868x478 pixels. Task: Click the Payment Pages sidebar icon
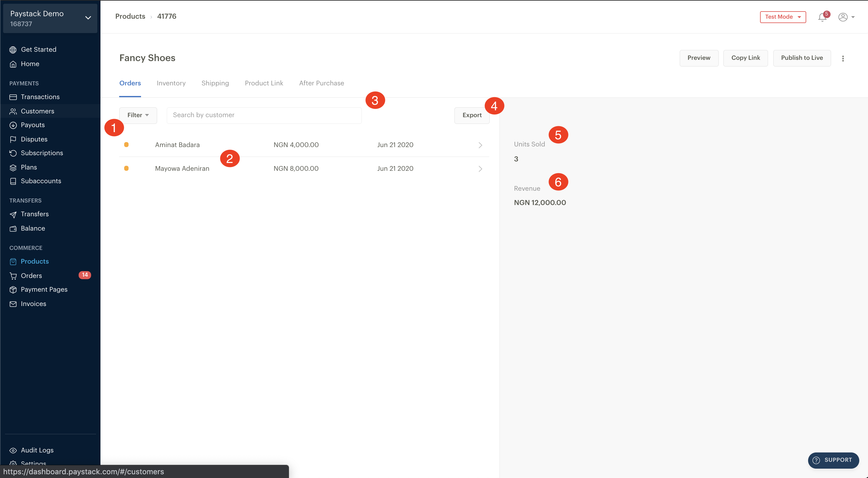13,289
